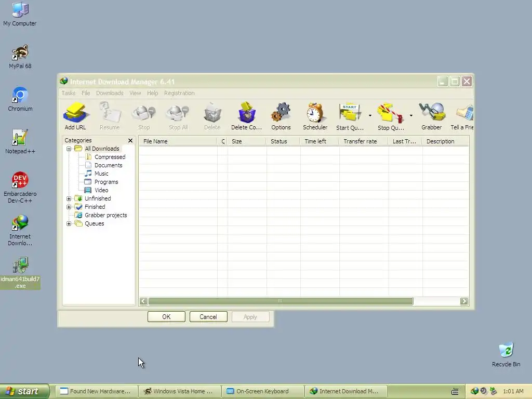This screenshot has width=532, height=399.
Task: Select the Documents category
Action: point(108,165)
